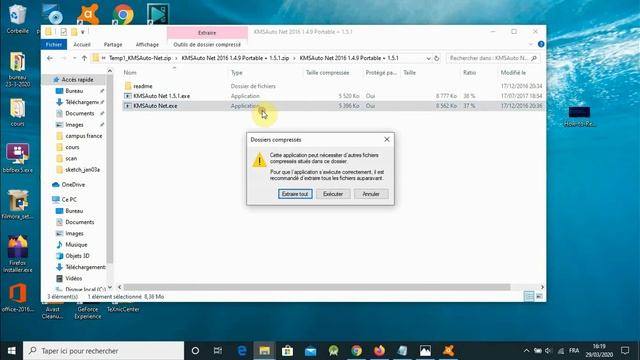The height and width of the screenshot is (360, 640).
Task: Open campus france folder in sidebar
Action: click(x=84, y=136)
